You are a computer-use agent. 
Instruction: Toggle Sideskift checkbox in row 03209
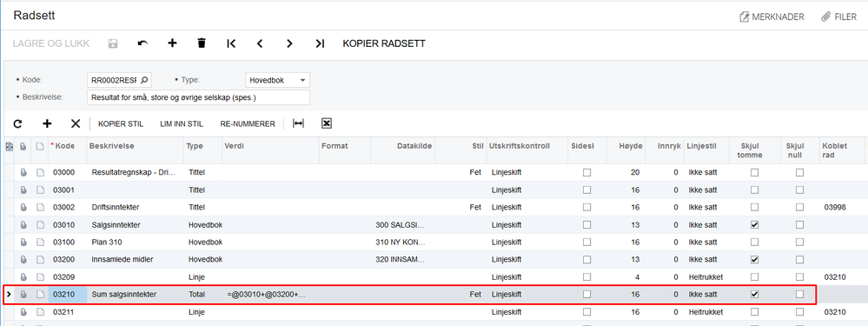586,276
